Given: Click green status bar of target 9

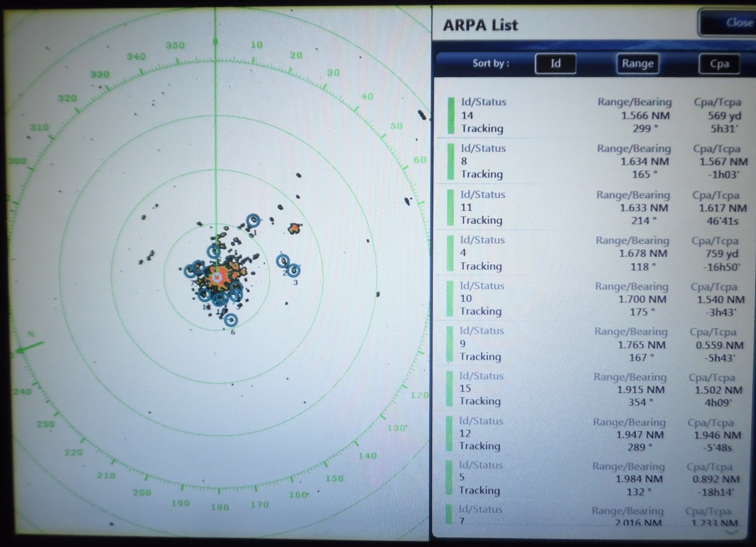Looking at the screenshot, I should [450, 344].
